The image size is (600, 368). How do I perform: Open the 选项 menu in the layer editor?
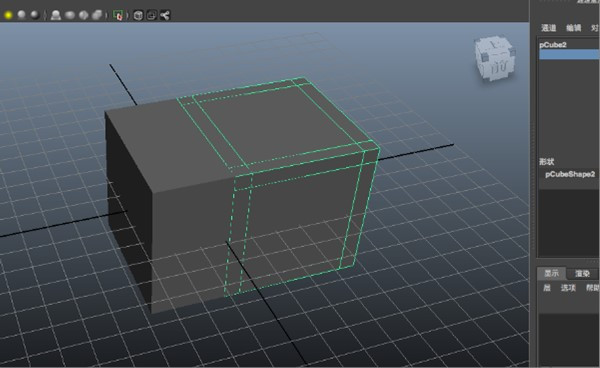568,288
